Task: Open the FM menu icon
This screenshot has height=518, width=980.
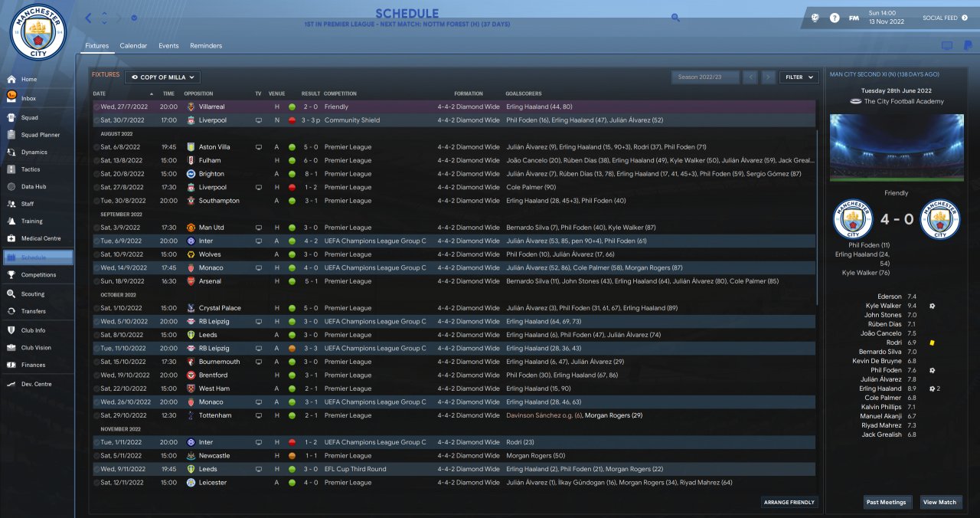Action: click(854, 18)
